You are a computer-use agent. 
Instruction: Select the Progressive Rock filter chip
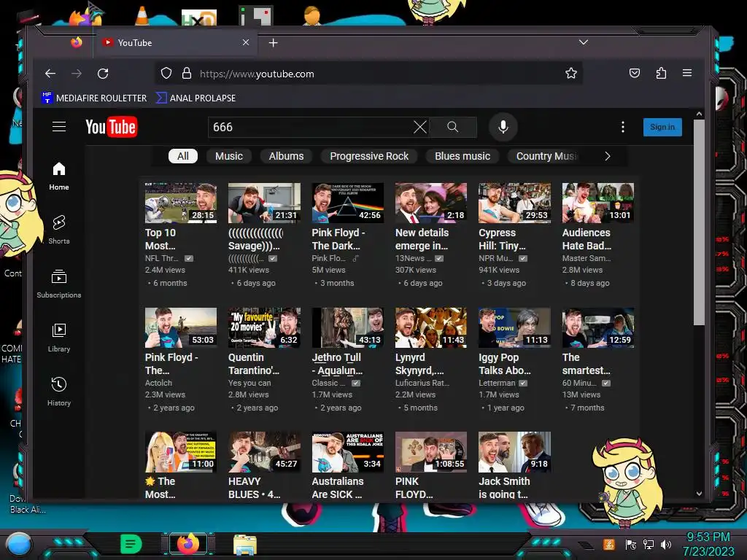(369, 156)
